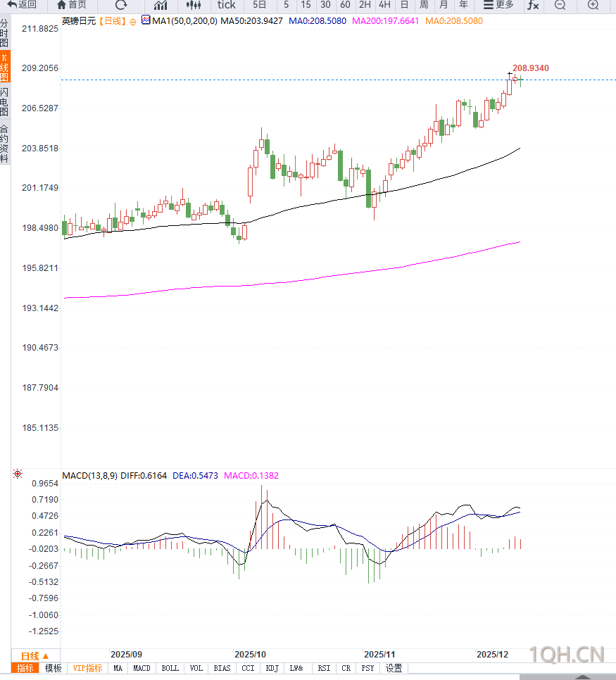Switch to the 2H timeframe
The height and width of the screenshot is (680, 616).
pos(365,5)
